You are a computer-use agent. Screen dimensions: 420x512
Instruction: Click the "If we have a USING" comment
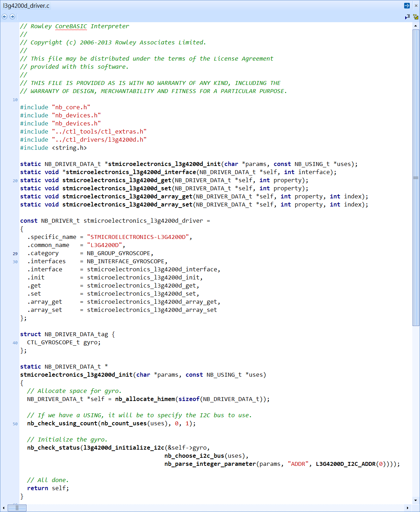pos(139,415)
